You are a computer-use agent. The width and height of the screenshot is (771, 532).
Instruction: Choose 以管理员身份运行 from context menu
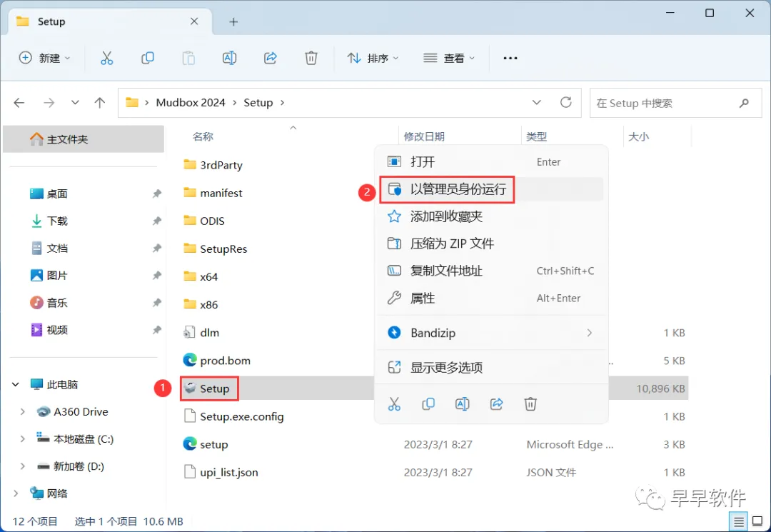pos(492,189)
